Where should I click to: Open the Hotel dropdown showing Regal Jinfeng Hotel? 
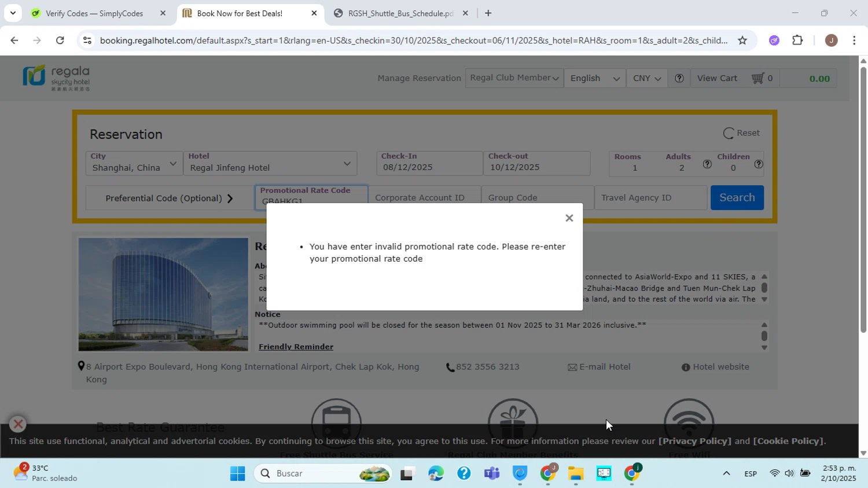click(x=270, y=163)
